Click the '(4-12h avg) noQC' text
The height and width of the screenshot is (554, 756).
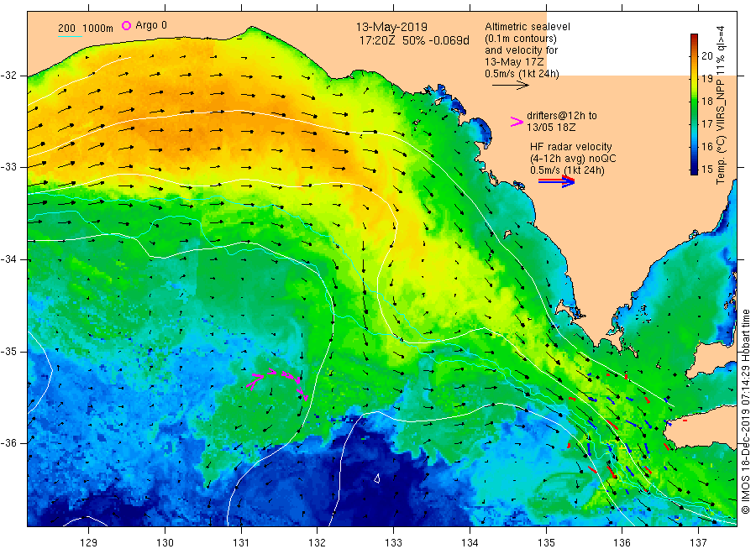tap(573, 159)
